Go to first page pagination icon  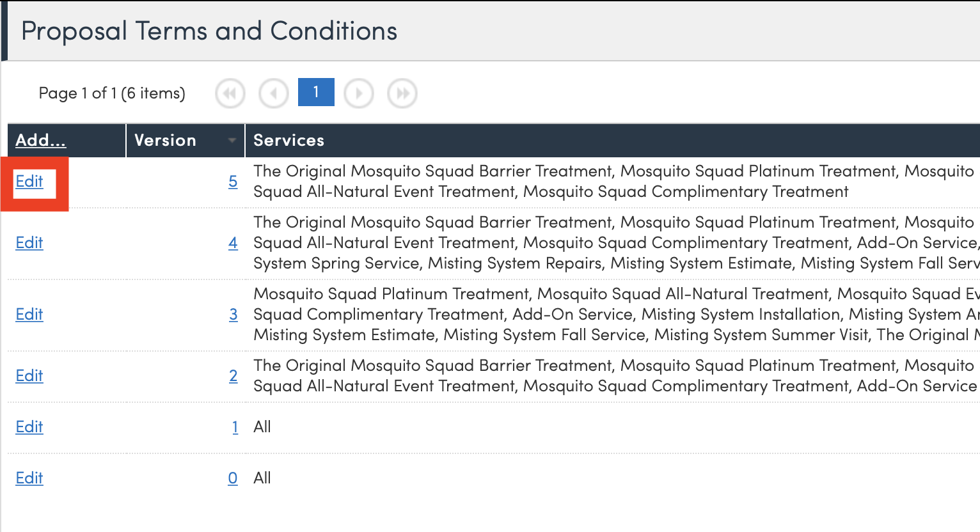pos(230,94)
